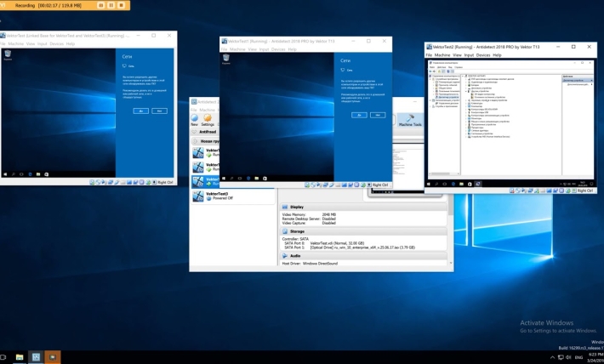Collapse Другие устройства in VektorTest2 device list
The width and height of the screenshot is (604, 364).
(467, 91)
